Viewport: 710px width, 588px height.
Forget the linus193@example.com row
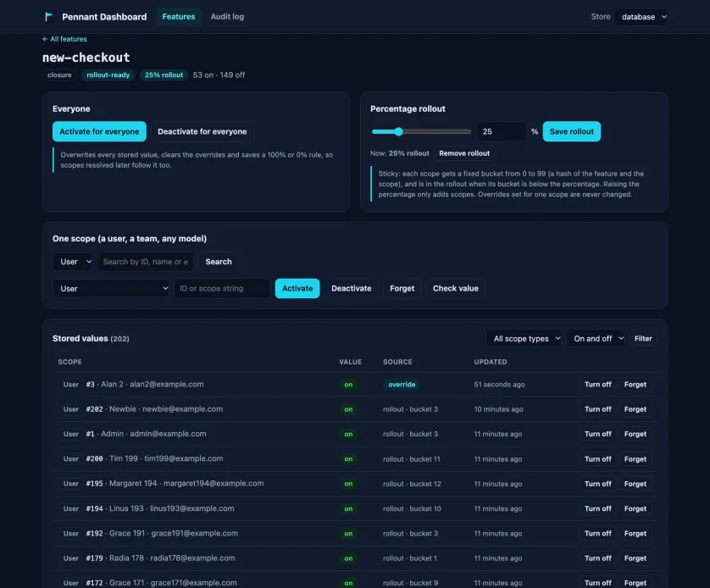coord(635,508)
